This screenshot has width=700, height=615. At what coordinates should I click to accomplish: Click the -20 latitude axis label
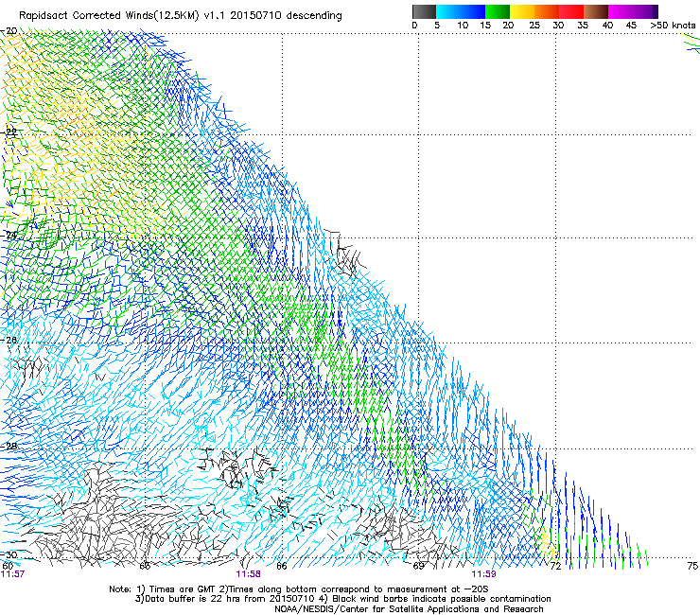(x=9, y=31)
